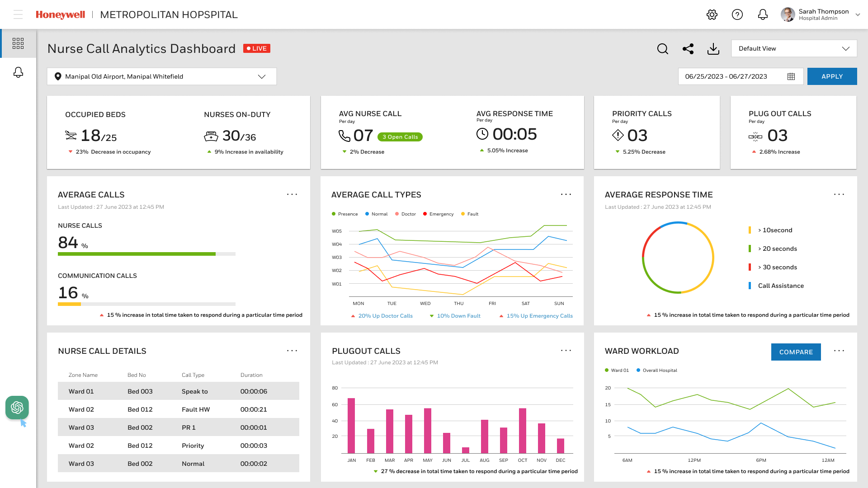The height and width of the screenshot is (488, 868).
Task: Toggle the Presence series legend item
Action: point(344,214)
